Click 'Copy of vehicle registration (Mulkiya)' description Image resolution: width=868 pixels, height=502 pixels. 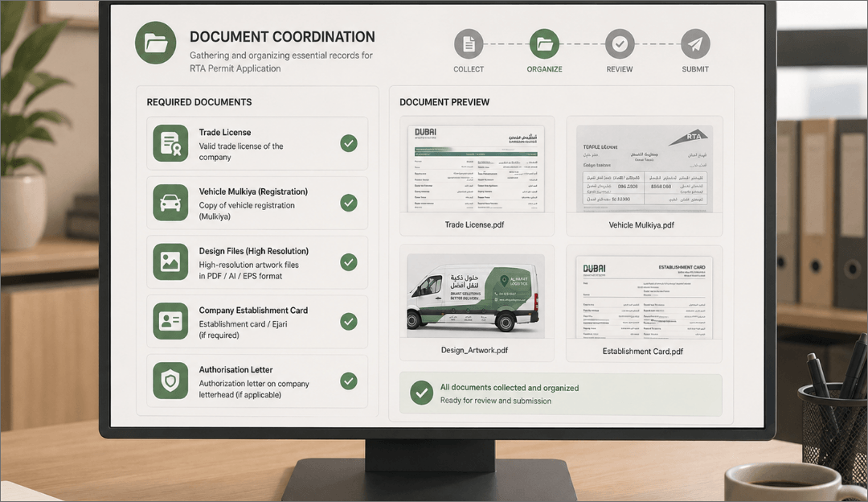pos(247,211)
